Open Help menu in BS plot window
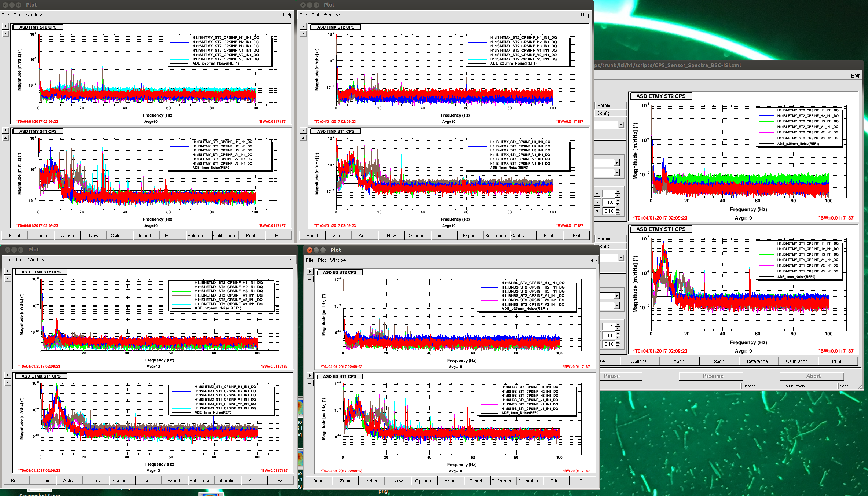The height and width of the screenshot is (496, 868). (592, 260)
